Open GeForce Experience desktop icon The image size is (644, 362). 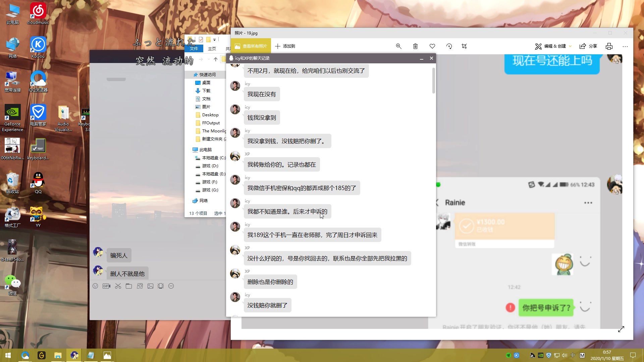[x=13, y=118]
